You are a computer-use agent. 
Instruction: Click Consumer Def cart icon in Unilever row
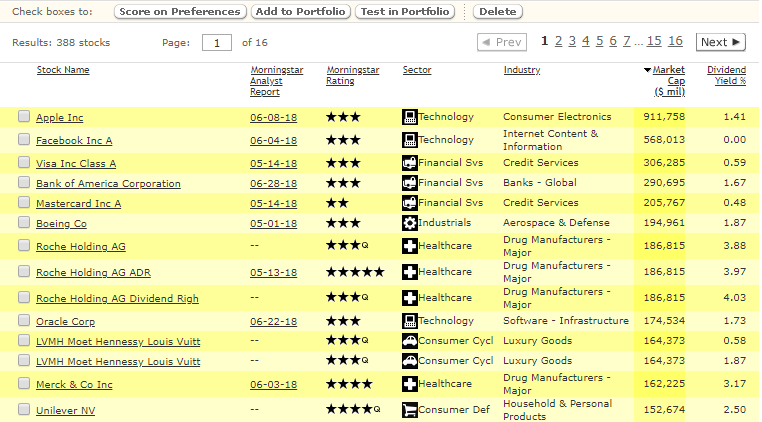410,410
